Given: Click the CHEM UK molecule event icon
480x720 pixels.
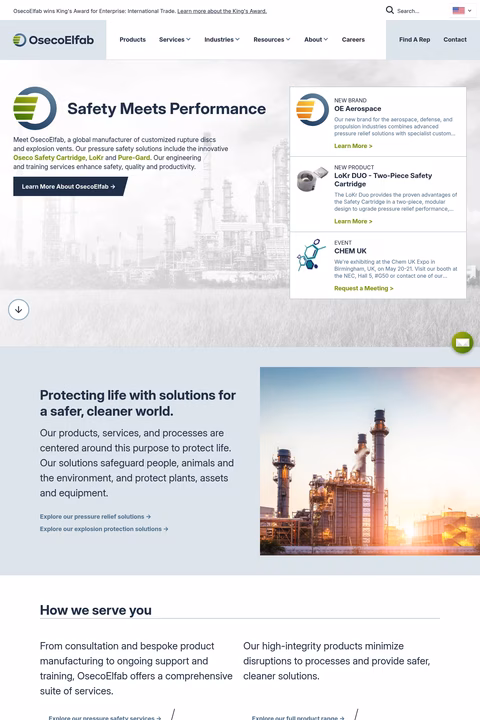Looking at the screenshot, I should pyautogui.click(x=311, y=254).
